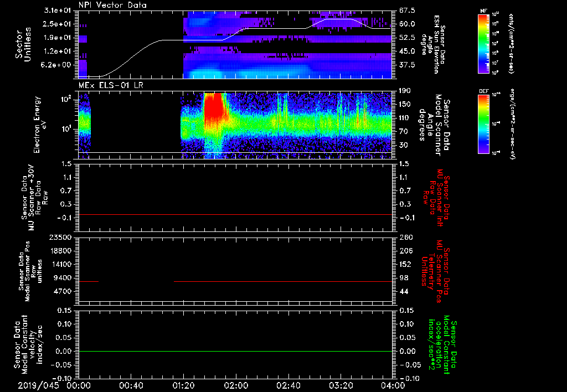Screen dimensions: 567x392
Task: Click the 1.9e+01 sector tick label
Action: click(x=57, y=38)
